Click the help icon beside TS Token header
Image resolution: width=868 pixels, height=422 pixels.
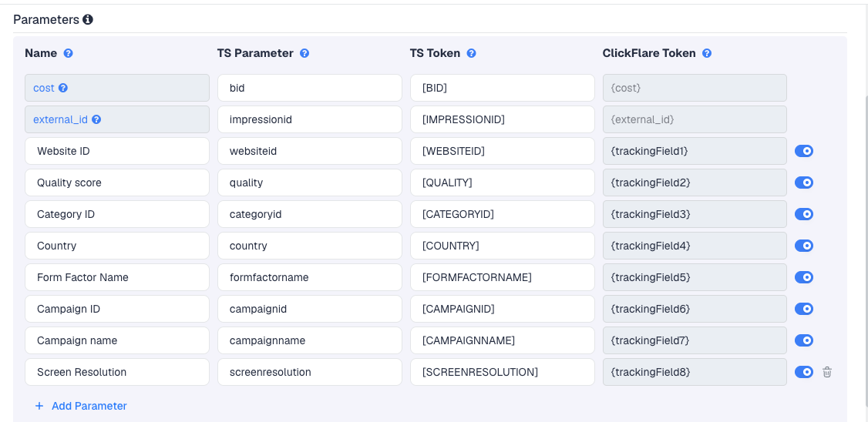471,53
